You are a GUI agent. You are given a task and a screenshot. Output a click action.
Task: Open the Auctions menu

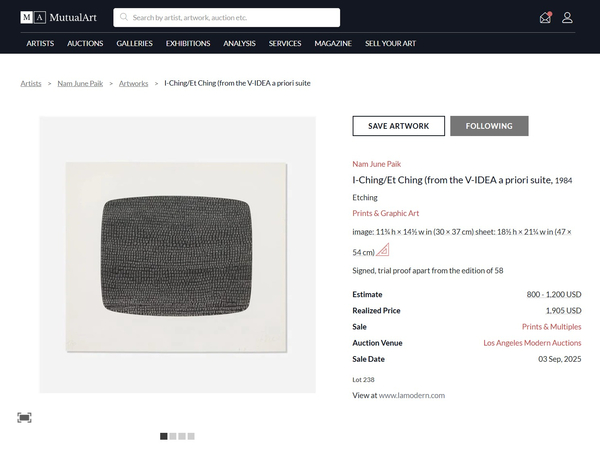pos(85,43)
